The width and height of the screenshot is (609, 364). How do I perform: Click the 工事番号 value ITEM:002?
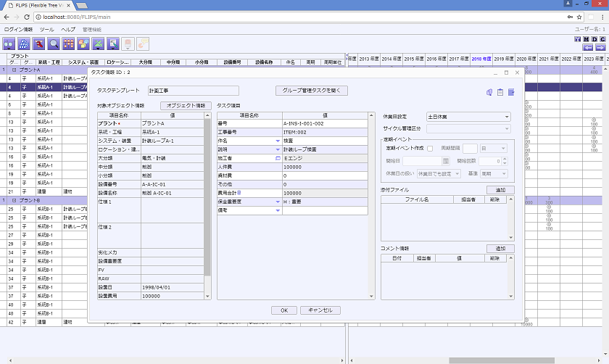pyautogui.click(x=325, y=132)
